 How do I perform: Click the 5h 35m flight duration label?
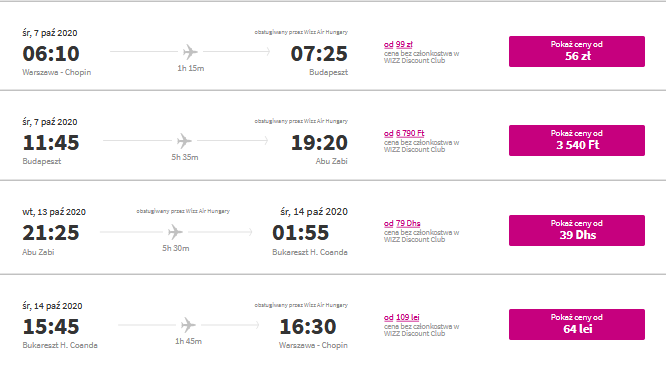(185, 157)
